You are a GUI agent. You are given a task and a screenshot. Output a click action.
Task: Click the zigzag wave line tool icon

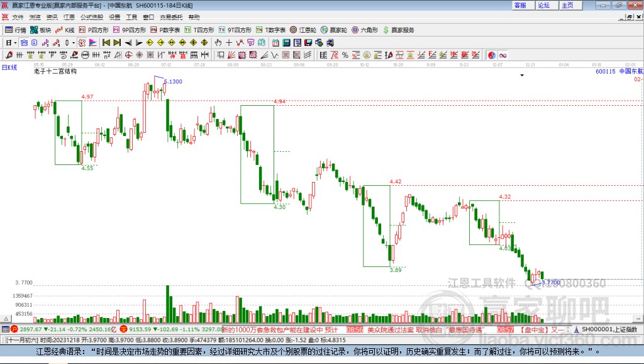[x=275, y=55]
